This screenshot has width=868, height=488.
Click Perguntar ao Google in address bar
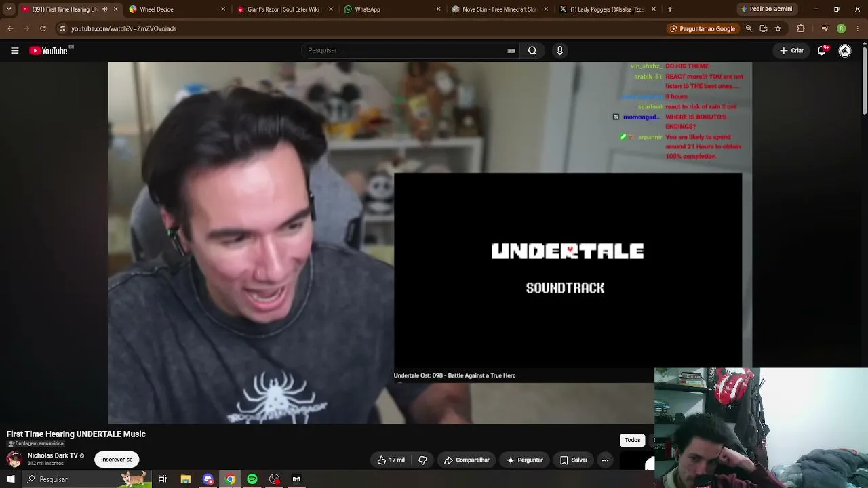click(703, 28)
